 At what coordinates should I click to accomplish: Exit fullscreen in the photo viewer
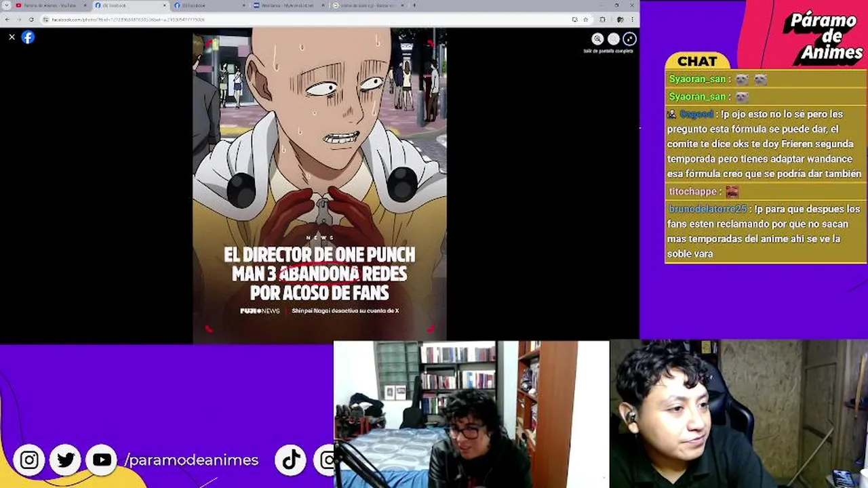630,39
